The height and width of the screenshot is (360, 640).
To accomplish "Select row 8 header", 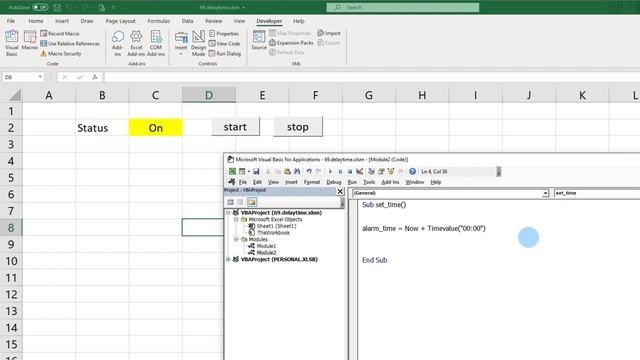I will pos(11,227).
